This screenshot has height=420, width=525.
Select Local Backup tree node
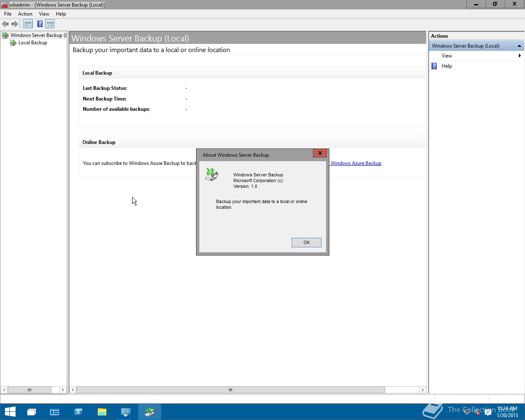pos(29,43)
